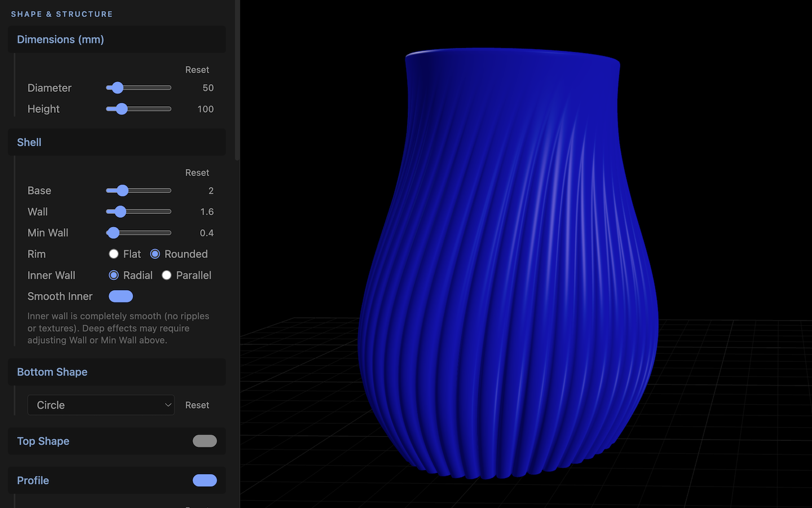This screenshot has height=508, width=812.
Task: Reset the Bottom Shape selection
Action: tap(197, 405)
